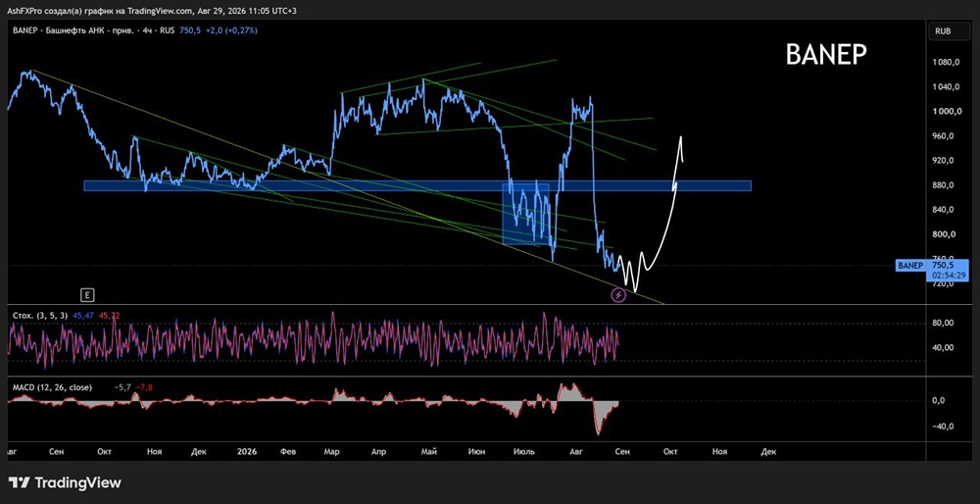
Task: Click the 2026 label on the time axis
Action: [249, 451]
